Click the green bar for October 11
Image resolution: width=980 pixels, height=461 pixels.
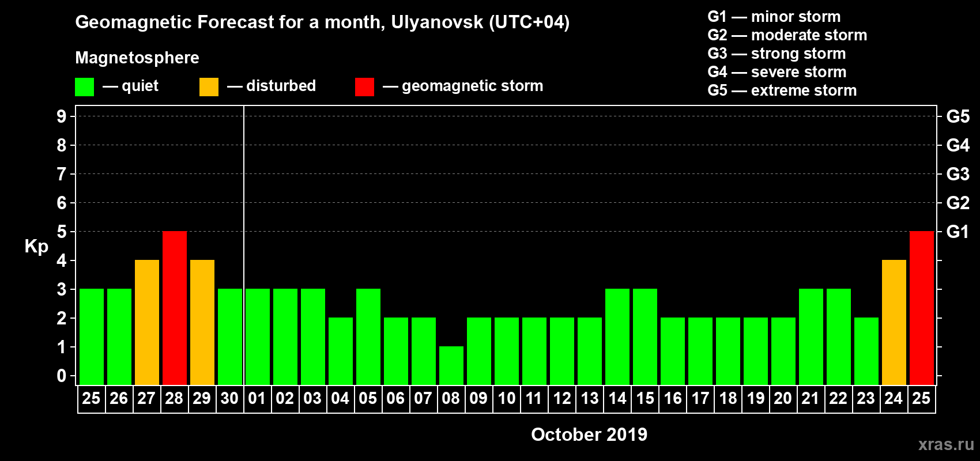click(x=534, y=351)
